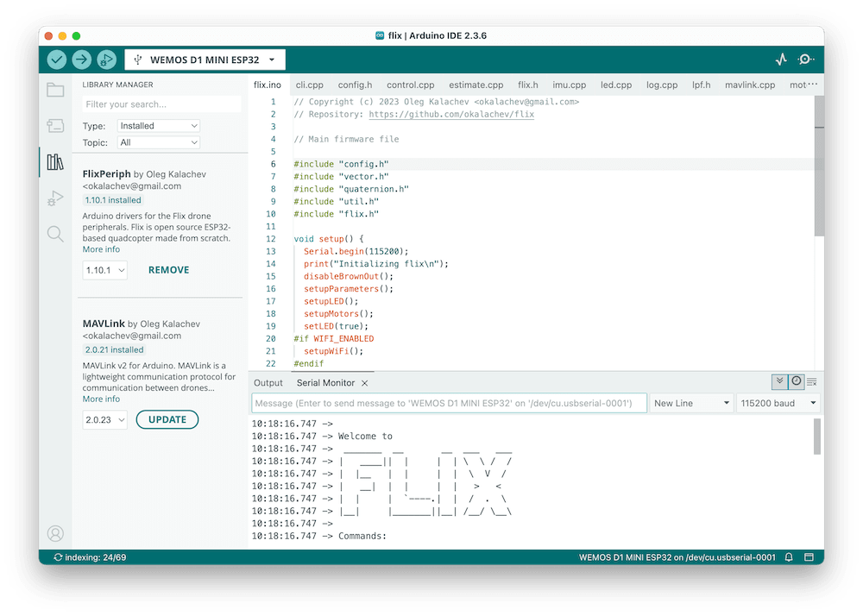Image resolution: width=863 pixels, height=616 pixels.
Task: Click the Upload arrow icon
Action: click(81, 60)
